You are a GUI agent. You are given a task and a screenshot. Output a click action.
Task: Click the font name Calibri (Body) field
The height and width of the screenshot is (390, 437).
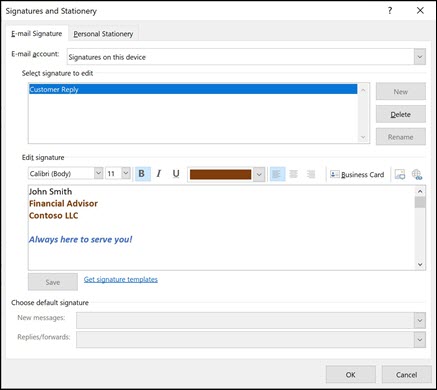[61, 174]
